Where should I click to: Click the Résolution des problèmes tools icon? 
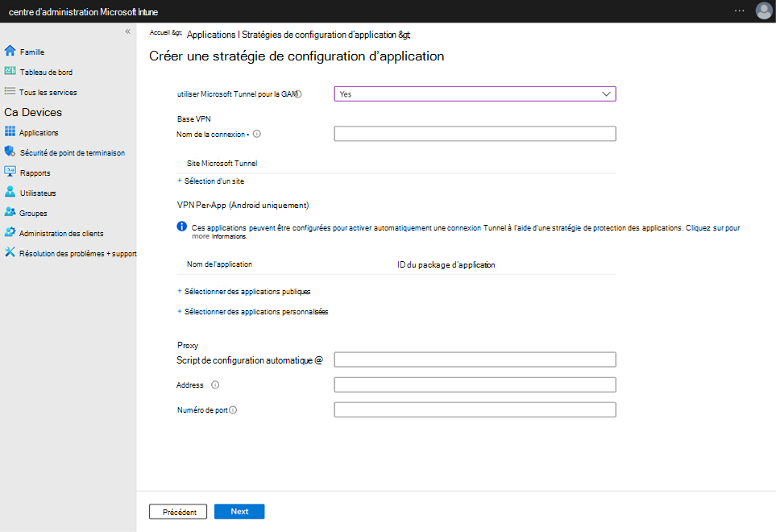coord(10,252)
